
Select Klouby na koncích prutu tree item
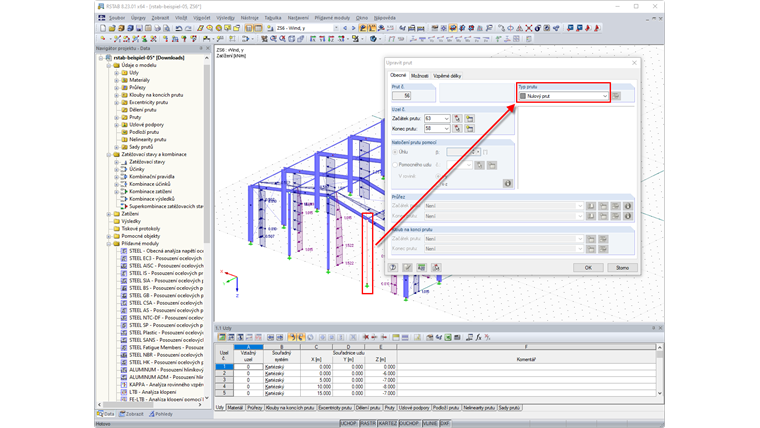click(156, 95)
